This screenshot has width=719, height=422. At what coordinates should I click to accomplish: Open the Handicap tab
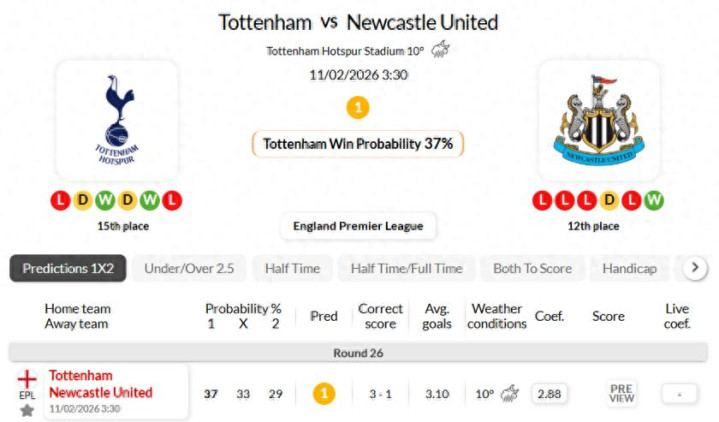click(629, 268)
